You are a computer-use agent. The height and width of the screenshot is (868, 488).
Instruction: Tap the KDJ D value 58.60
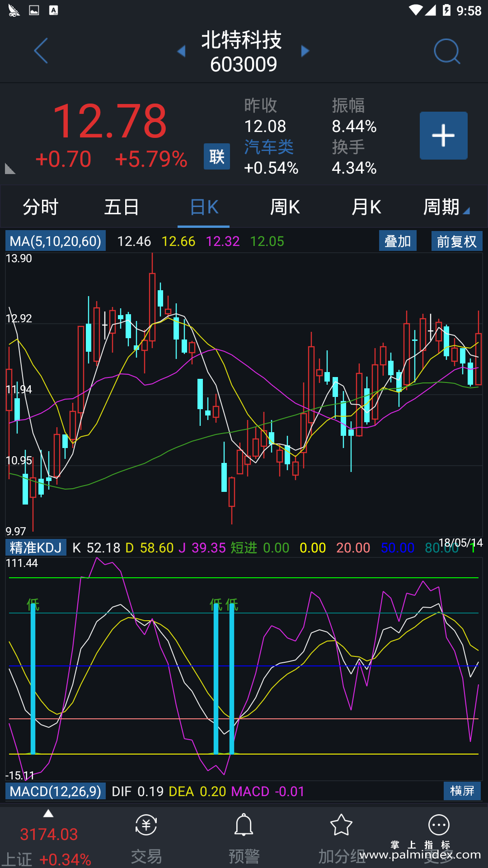(157, 548)
